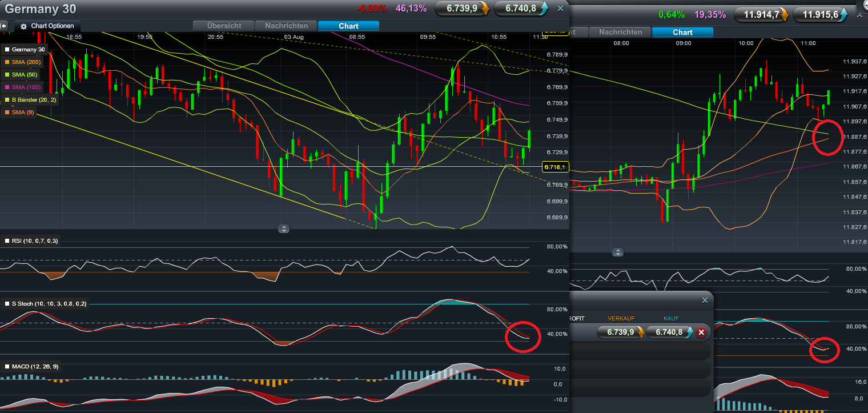
Task: Click 0,64% change value in right window
Action: [670, 15]
